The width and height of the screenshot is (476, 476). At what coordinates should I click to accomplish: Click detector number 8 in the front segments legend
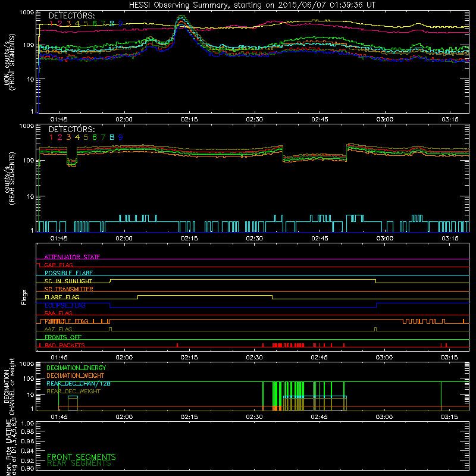point(112,24)
